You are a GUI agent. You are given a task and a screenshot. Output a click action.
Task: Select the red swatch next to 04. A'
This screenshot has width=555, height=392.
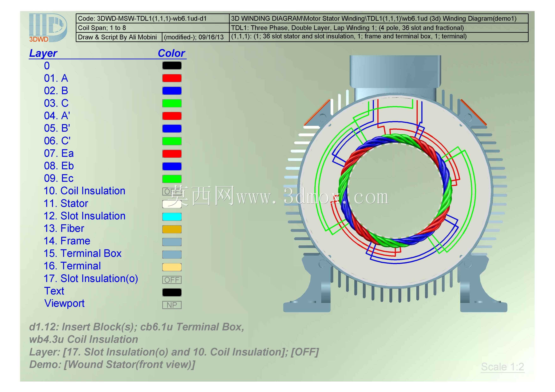click(x=172, y=116)
